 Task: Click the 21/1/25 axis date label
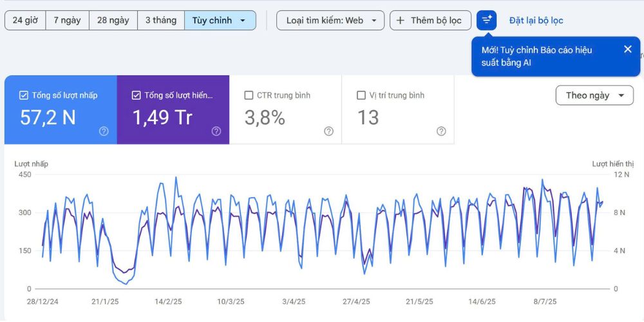105,302
